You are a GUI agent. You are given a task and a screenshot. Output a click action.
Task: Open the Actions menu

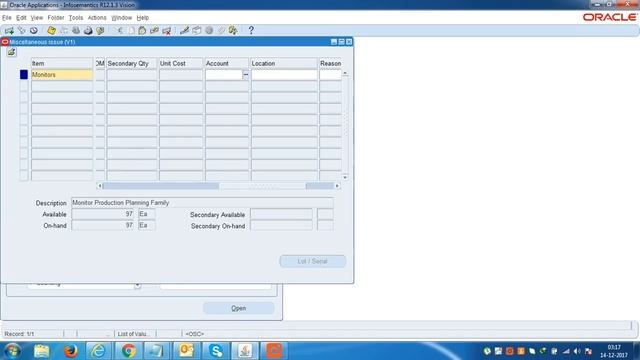click(97, 18)
